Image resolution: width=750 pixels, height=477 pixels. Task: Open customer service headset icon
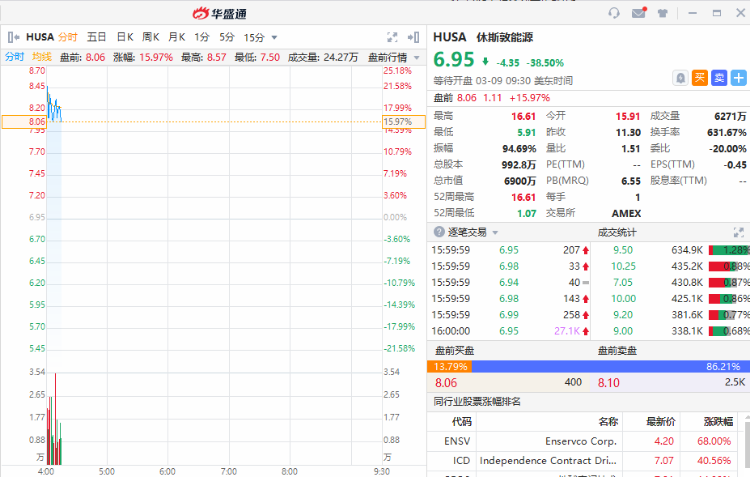coord(614,13)
